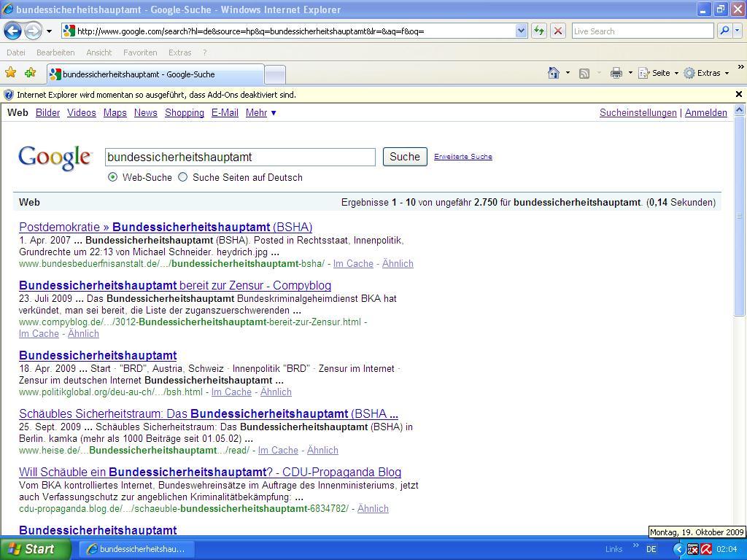The width and height of the screenshot is (747, 560).
Task: Open Im Cache for bundesbeduerfnisanstalt result
Action: click(353, 264)
